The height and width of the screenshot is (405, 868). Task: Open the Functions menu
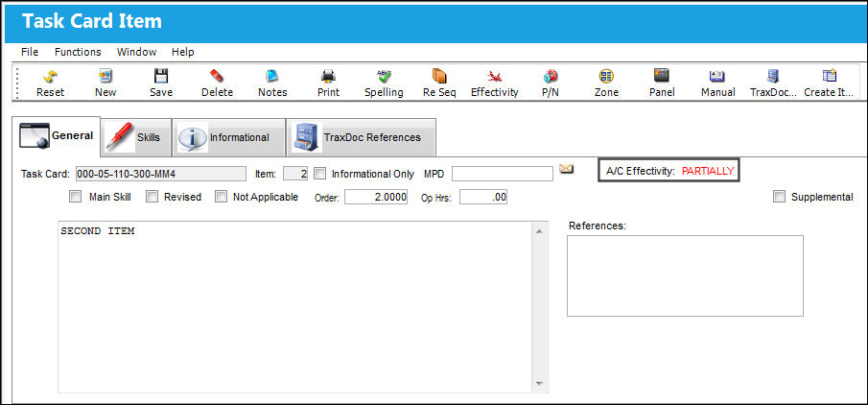pos(78,52)
